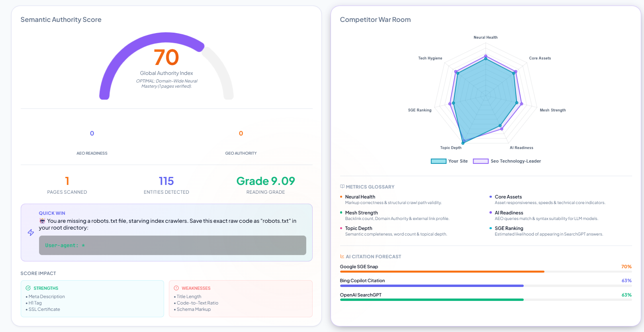
Task: Select the GEO Authority metric
Action: 241,142
